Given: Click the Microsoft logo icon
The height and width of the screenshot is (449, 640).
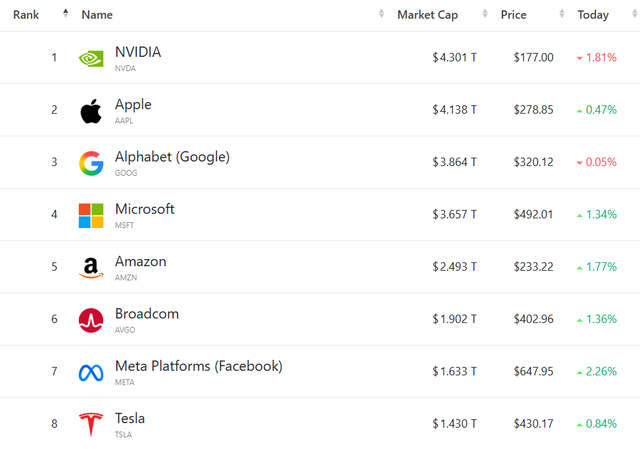Looking at the screenshot, I should [x=91, y=215].
